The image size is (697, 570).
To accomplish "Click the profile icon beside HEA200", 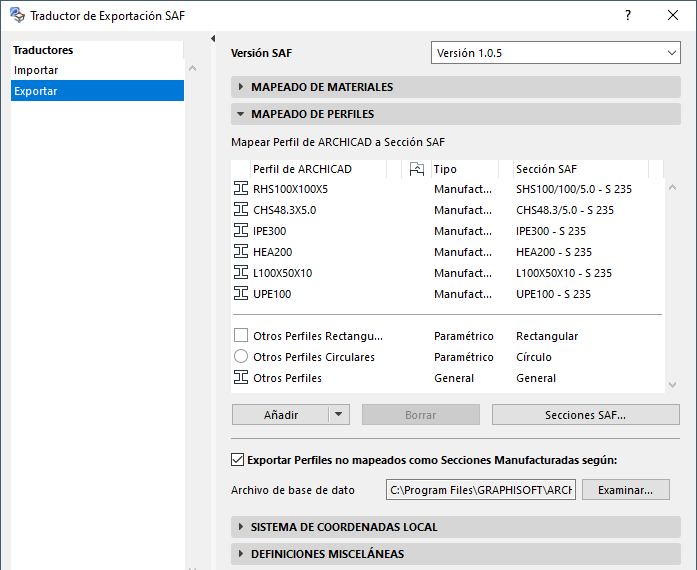I will tap(240, 251).
